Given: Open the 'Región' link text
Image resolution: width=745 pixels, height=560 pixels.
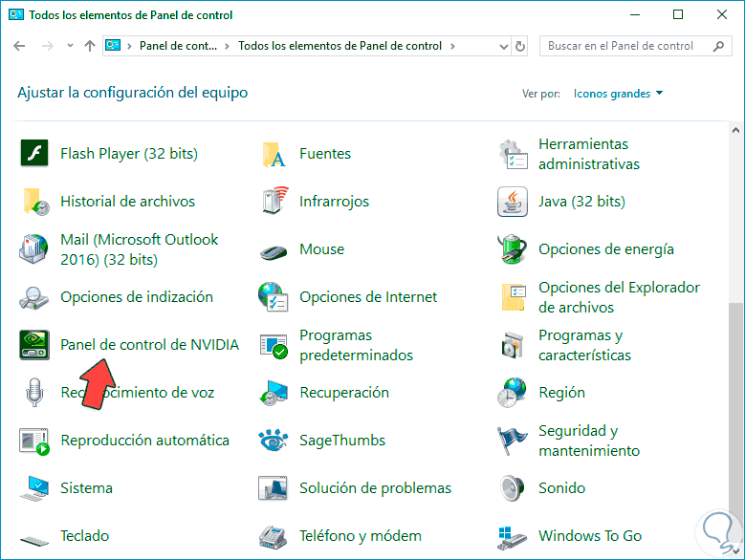Looking at the screenshot, I should [561, 393].
